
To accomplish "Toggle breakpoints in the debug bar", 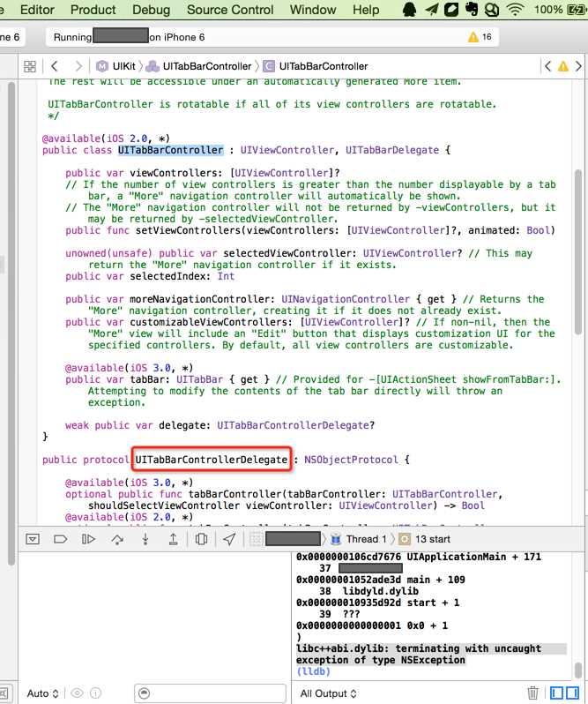I will coord(60,539).
